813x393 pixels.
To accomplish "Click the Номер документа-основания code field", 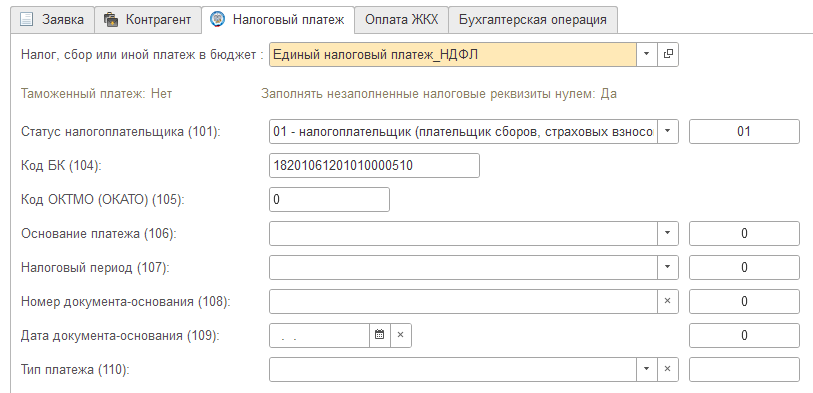I will tap(744, 301).
